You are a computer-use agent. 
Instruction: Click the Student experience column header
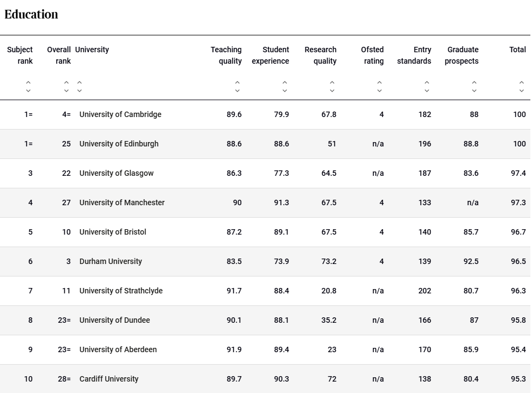(271, 56)
